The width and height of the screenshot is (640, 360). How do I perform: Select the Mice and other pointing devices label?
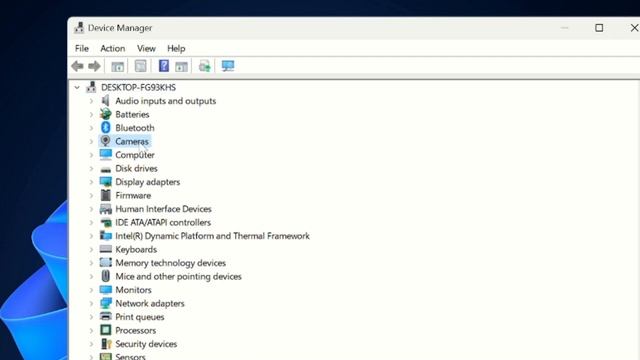coord(178,276)
